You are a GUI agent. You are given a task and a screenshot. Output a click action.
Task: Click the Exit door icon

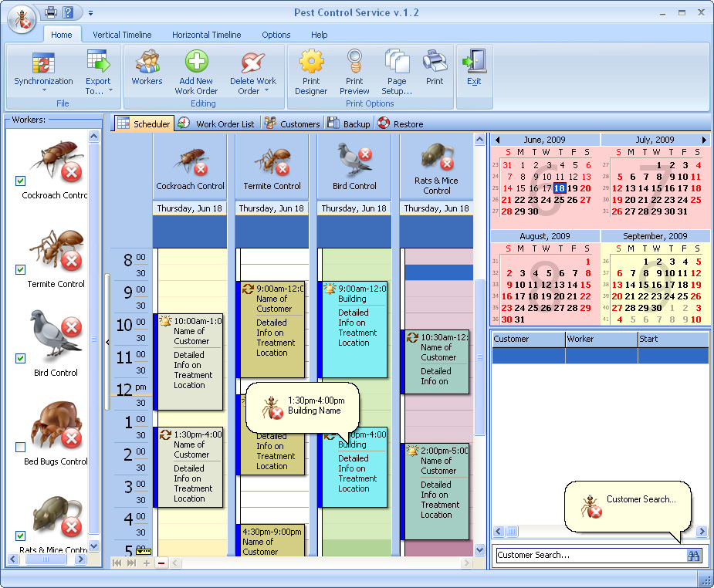click(474, 62)
